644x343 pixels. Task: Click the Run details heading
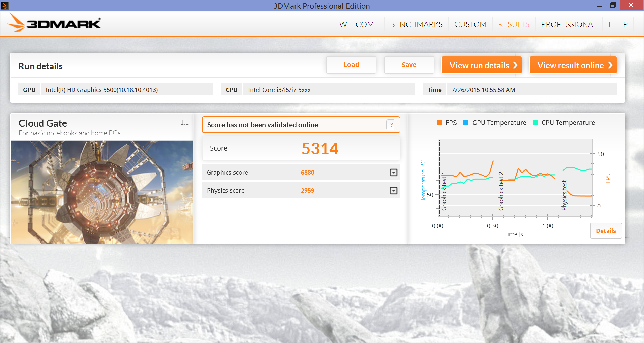(41, 66)
